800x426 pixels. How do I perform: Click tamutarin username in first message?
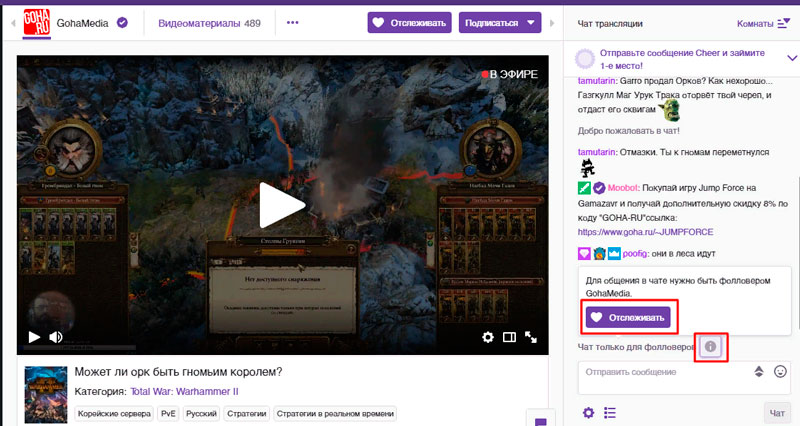tap(596, 81)
